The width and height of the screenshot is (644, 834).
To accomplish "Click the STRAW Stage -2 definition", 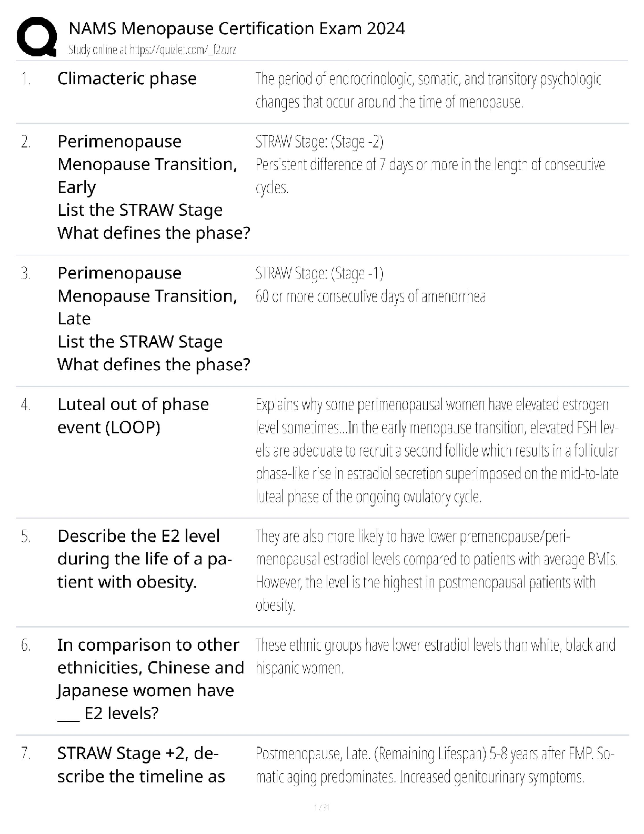I will pyautogui.click(x=430, y=164).
